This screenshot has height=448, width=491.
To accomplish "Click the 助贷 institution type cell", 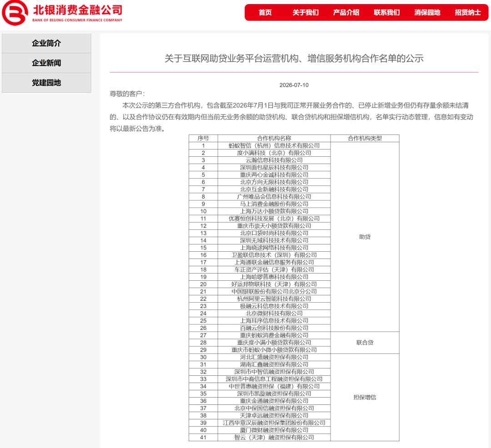I will [365, 237].
